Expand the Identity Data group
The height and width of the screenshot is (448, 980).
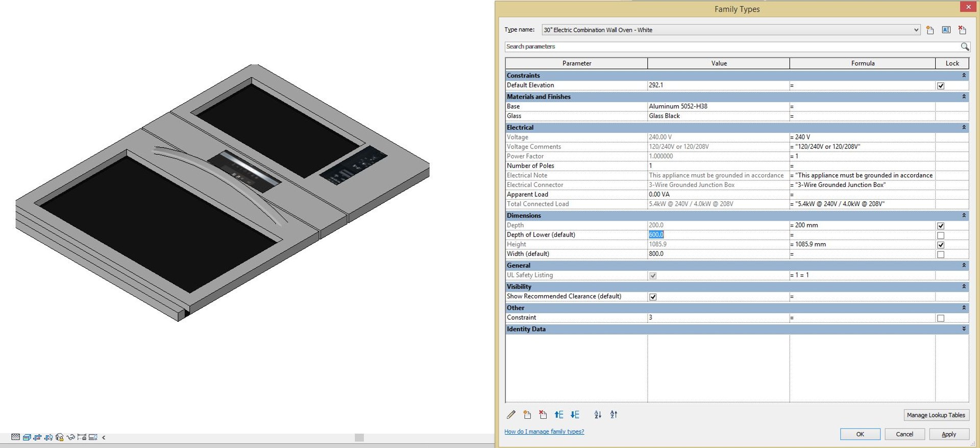tap(964, 329)
